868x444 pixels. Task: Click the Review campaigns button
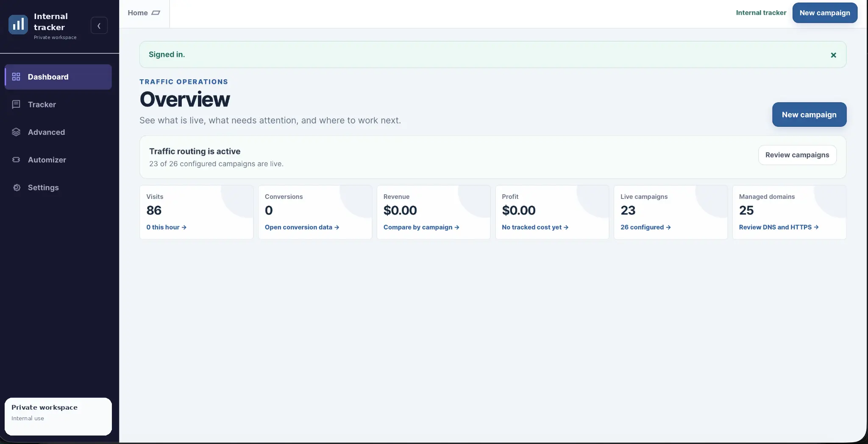(x=797, y=155)
